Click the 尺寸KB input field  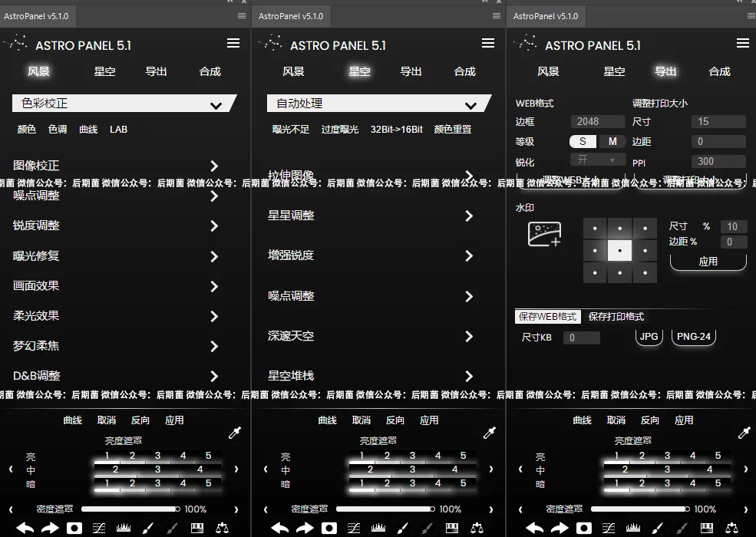[x=582, y=338]
